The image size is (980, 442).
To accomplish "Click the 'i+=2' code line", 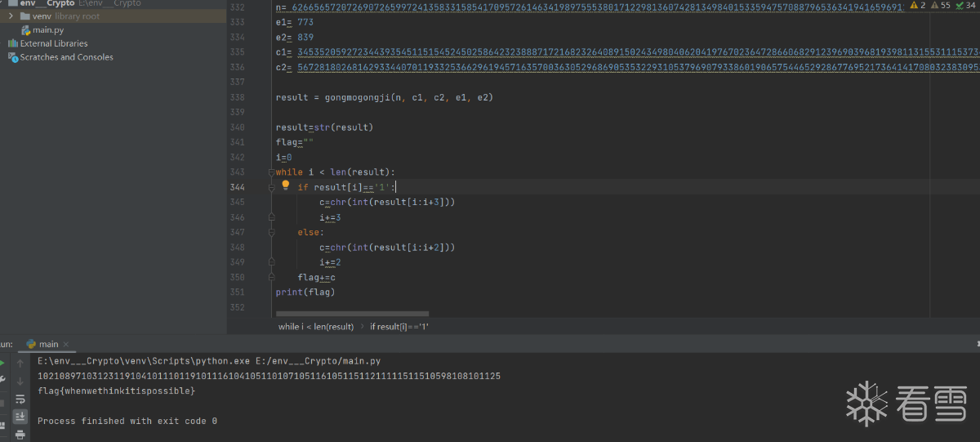I will (x=330, y=262).
